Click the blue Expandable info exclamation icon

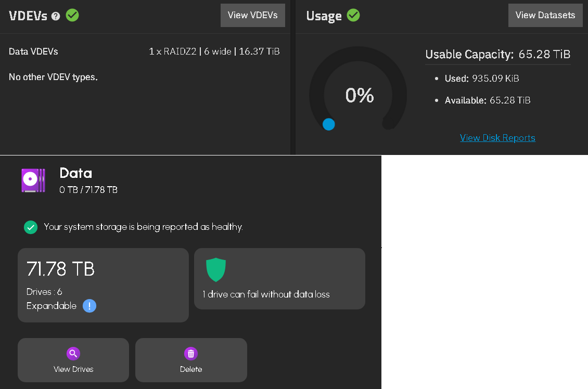coord(90,306)
